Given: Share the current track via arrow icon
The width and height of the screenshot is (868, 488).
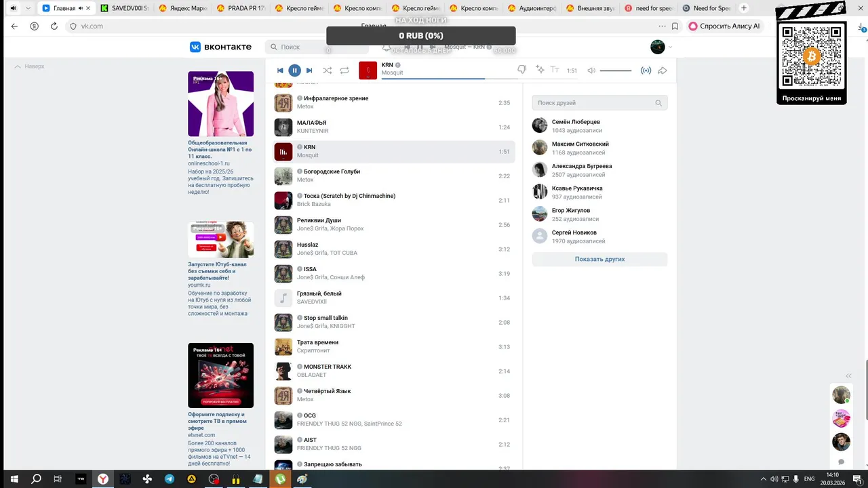Looking at the screenshot, I should (x=663, y=70).
